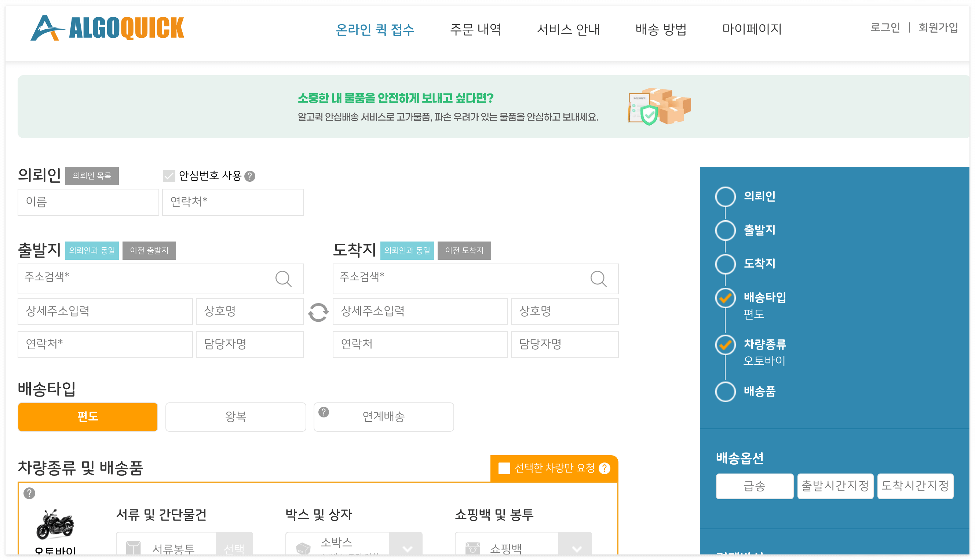Select the 왕복 delivery type

235,417
